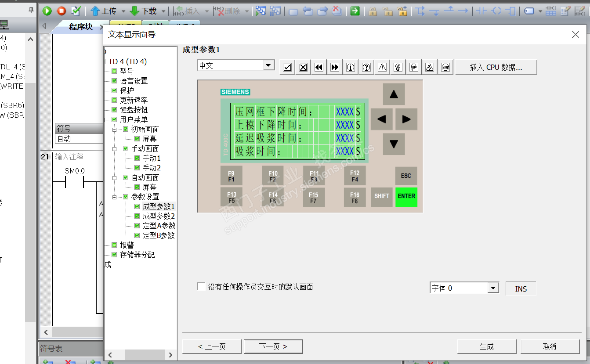Insert the fast-forward double-right arrow symbol

pos(335,67)
